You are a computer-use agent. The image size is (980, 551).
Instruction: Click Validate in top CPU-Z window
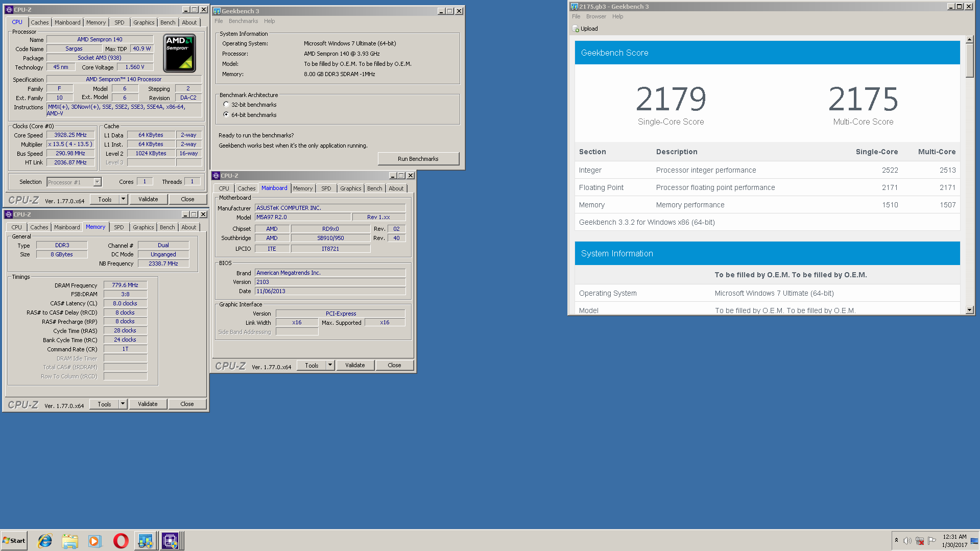148,199
